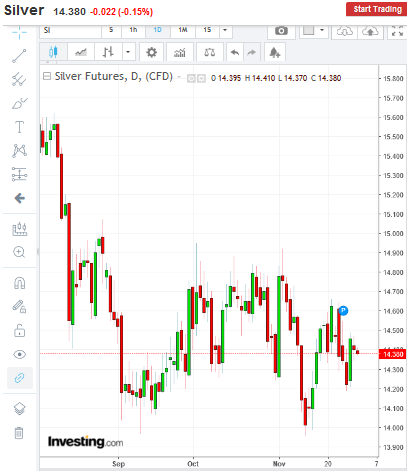Select the 1D interval
Screen dimensions: 407x471
[157, 30]
